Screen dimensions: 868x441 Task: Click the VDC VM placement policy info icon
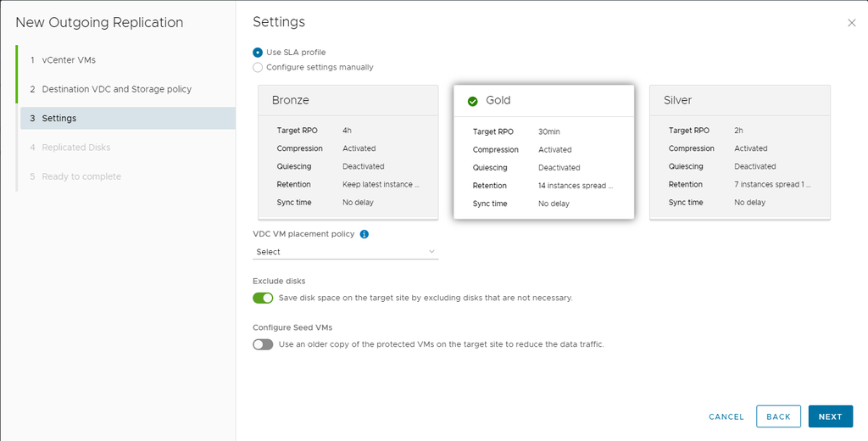point(364,234)
